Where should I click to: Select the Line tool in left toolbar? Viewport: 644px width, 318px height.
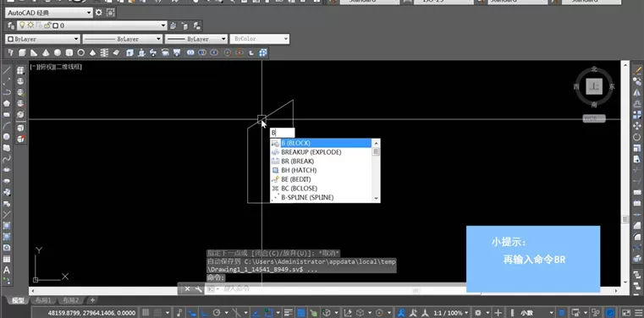point(7,70)
